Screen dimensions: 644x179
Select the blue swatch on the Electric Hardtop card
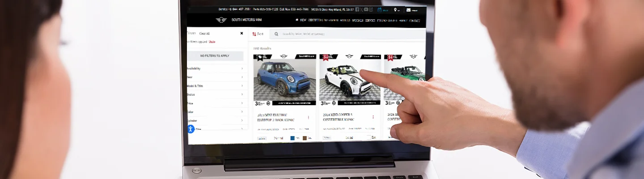click(292, 138)
